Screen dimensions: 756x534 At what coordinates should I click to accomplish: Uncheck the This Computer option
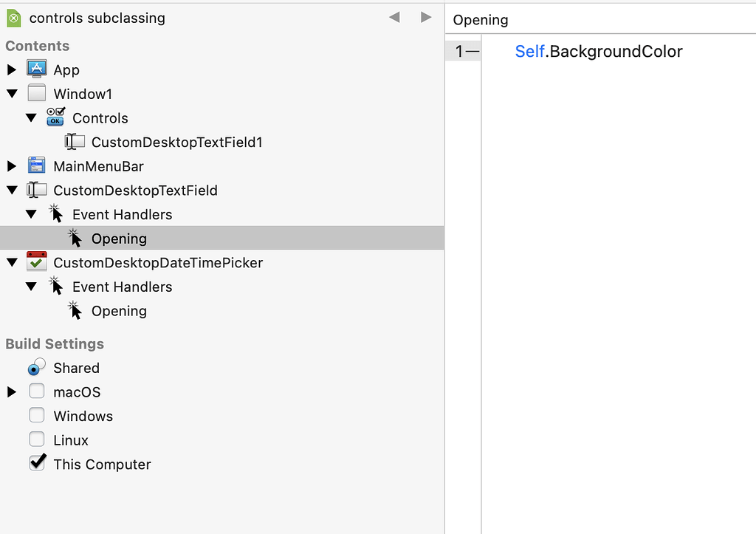pos(37,463)
